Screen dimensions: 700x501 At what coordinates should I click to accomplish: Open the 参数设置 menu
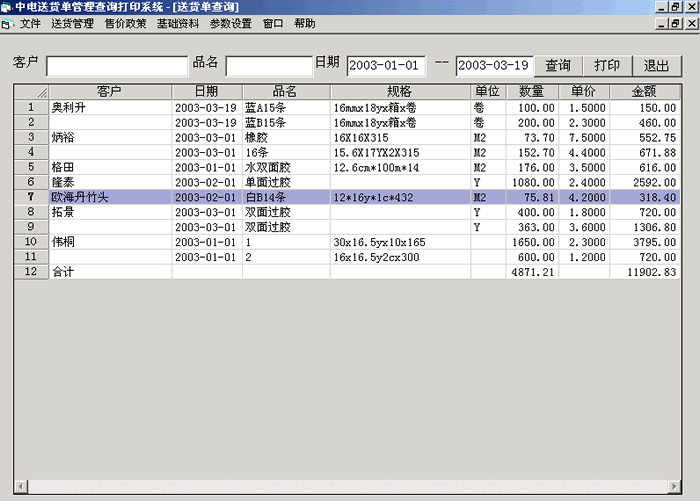click(x=230, y=23)
